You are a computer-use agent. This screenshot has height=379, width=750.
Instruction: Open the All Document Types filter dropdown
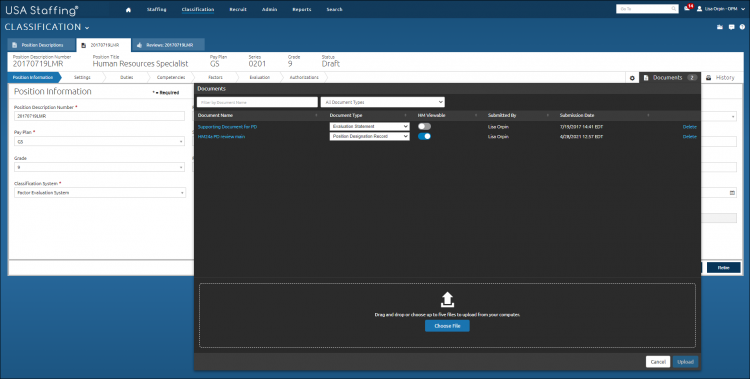pos(383,102)
